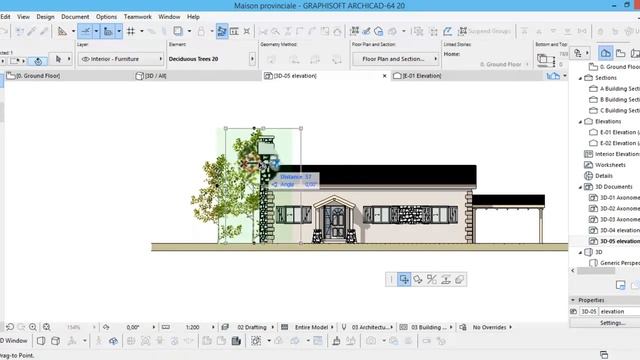Toggle the grid snap icon
Screen dimensions: 640x360
[131, 31]
